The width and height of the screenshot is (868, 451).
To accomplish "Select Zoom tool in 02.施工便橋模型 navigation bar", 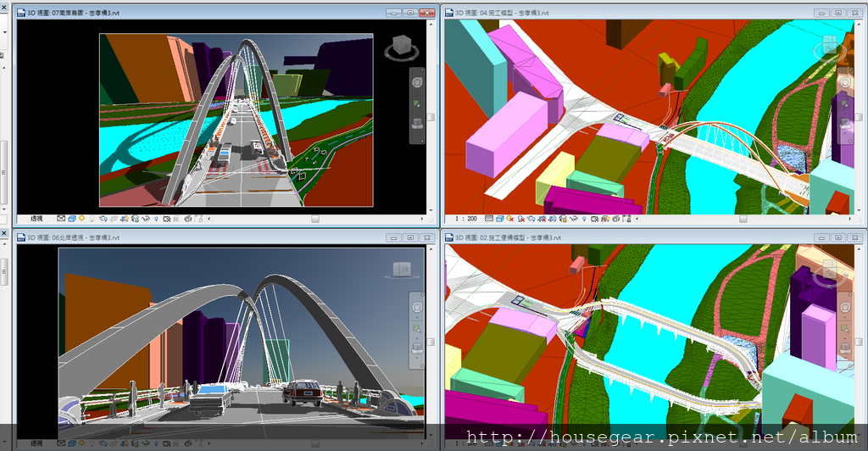I will click(845, 329).
